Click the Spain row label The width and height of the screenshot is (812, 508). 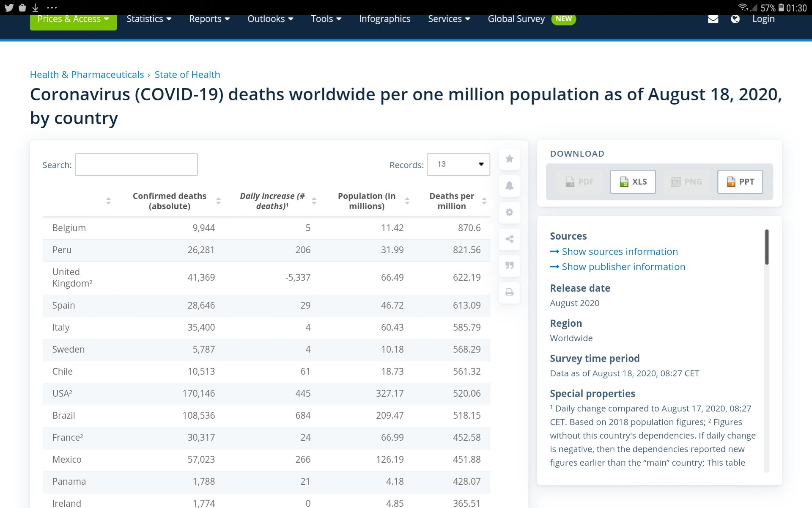pyautogui.click(x=63, y=305)
